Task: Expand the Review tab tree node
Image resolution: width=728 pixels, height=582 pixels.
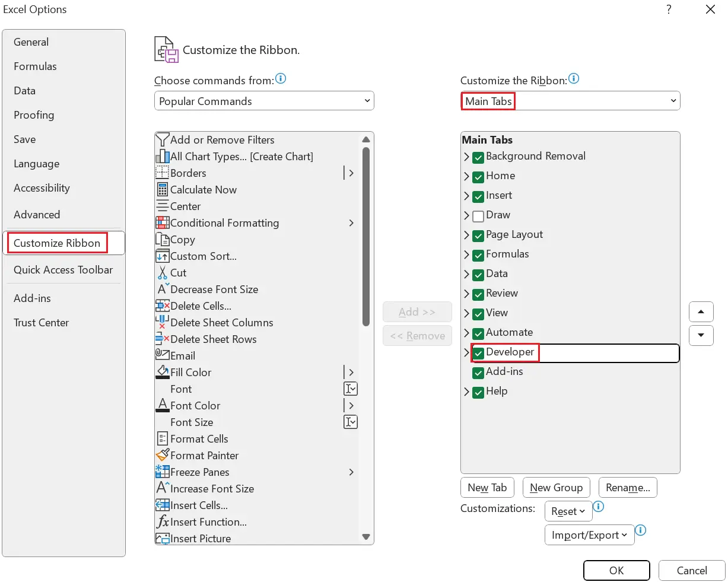Action: [x=466, y=294]
